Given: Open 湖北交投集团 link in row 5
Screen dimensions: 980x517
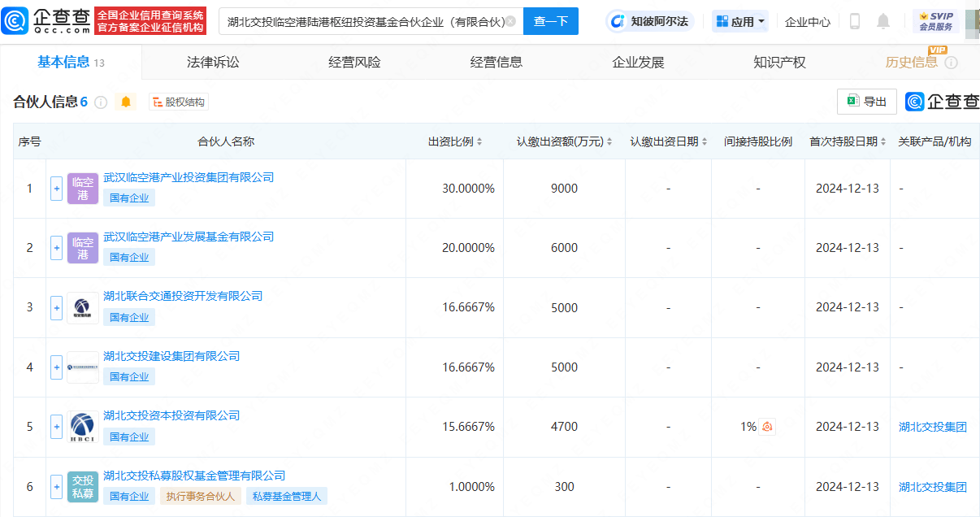Looking at the screenshot, I should point(933,427).
